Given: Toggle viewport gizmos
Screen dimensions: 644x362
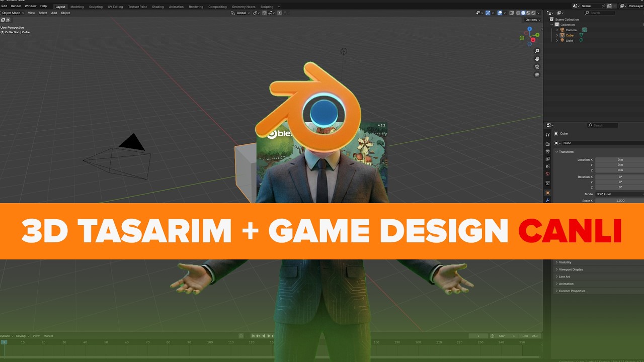Looking at the screenshot, I should [x=488, y=13].
